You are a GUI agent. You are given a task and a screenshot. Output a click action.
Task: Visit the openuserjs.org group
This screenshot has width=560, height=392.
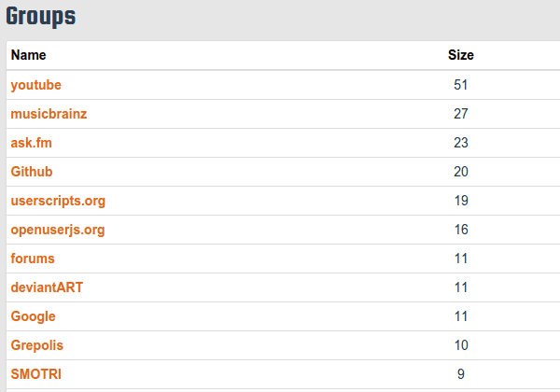[58, 230]
